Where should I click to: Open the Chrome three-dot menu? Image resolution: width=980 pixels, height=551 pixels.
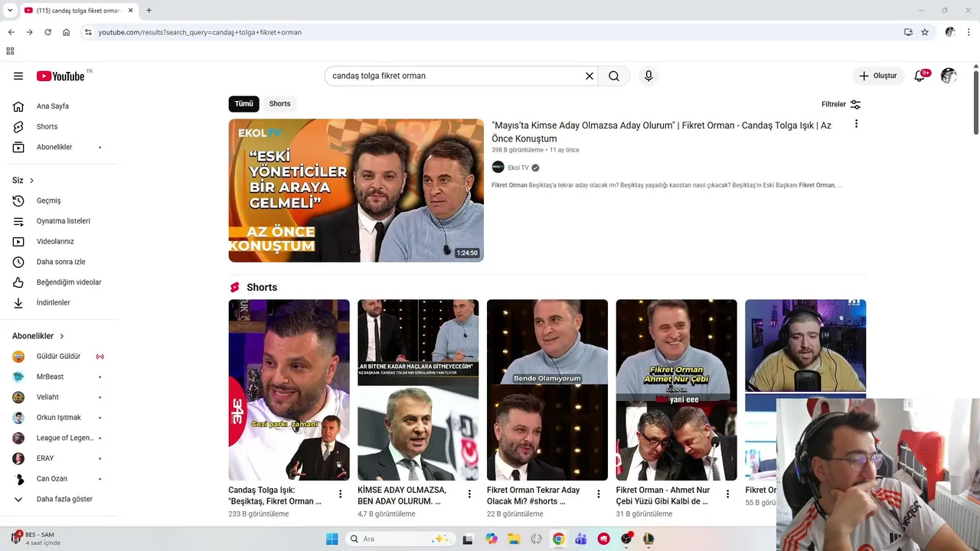[x=969, y=32]
